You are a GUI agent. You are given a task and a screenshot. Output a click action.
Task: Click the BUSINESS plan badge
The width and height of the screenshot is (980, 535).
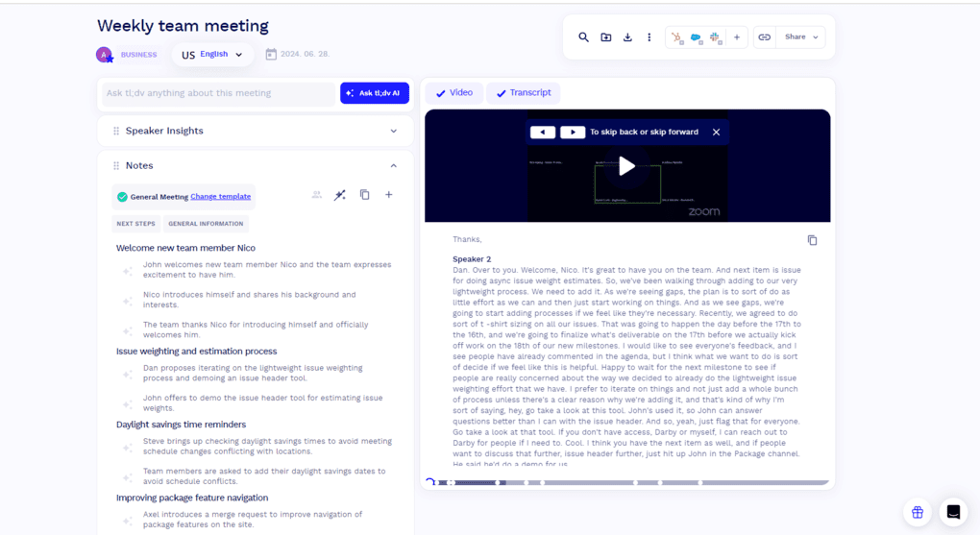(x=138, y=55)
